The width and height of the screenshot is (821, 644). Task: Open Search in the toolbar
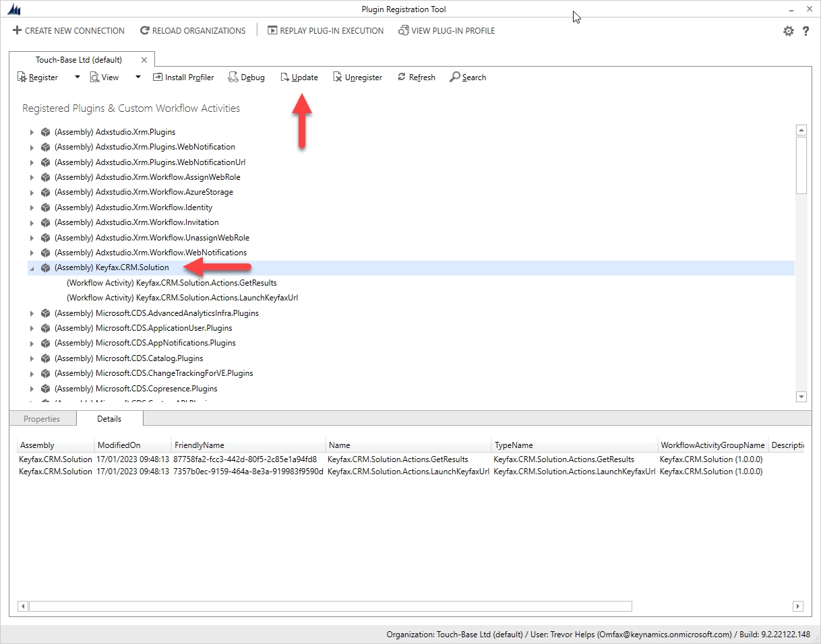click(x=468, y=77)
